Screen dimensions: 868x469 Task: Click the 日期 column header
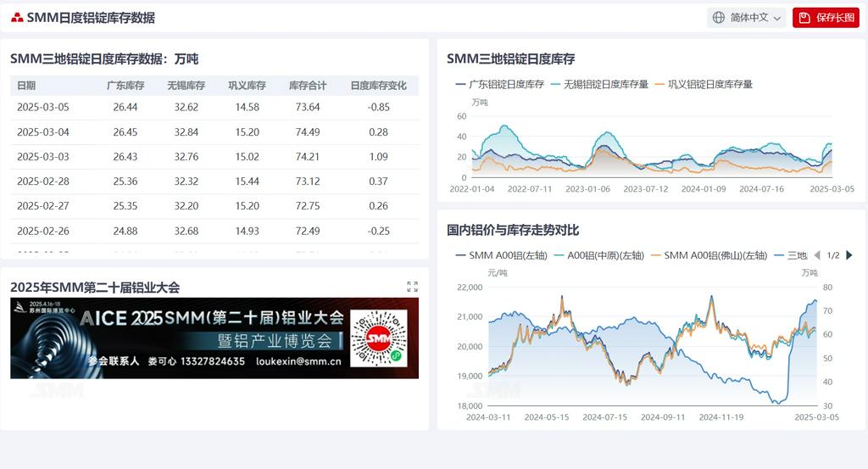pyautogui.click(x=26, y=86)
